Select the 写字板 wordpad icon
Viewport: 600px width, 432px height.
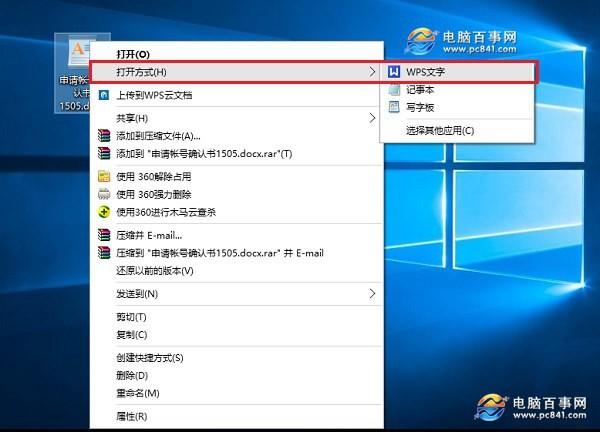[394, 107]
